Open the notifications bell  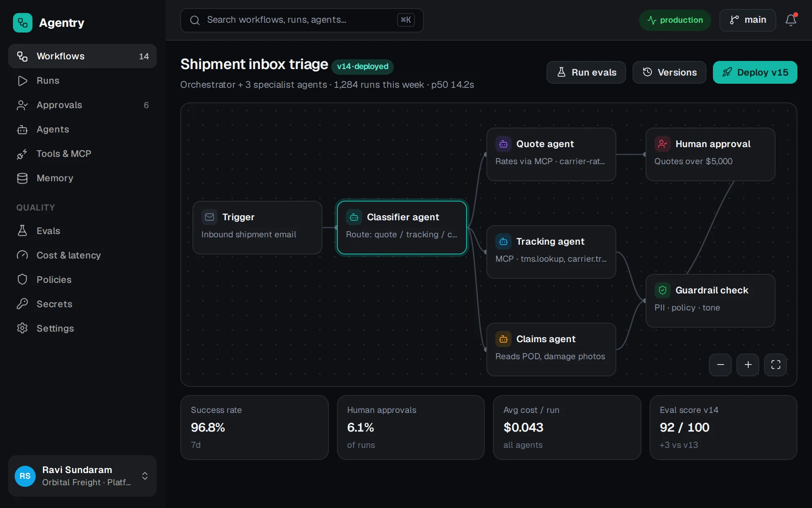pyautogui.click(x=790, y=20)
